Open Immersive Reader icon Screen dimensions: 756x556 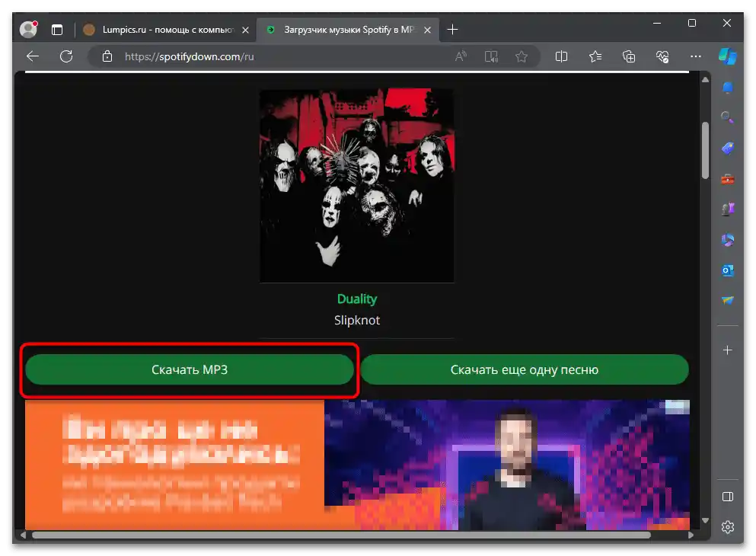tap(491, 56)
